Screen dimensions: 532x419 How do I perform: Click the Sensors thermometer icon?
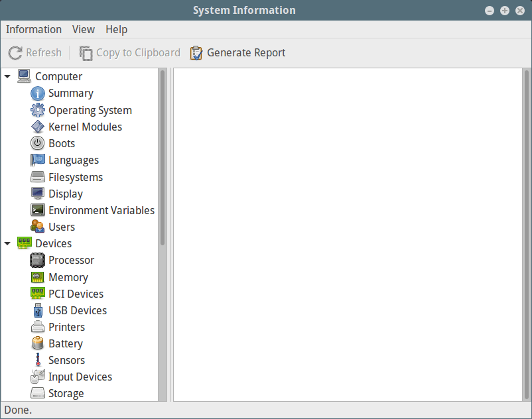(x=37, y=360)
